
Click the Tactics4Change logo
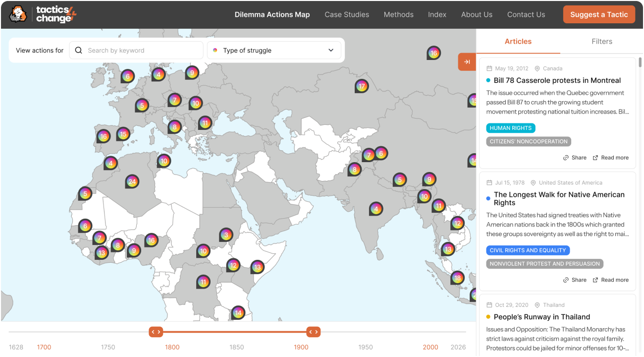(x=43, y=14)
